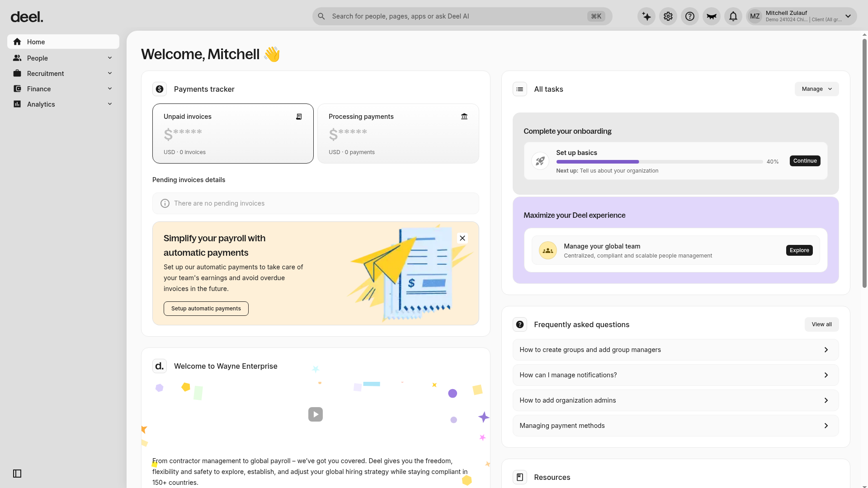The height and width of the screenshot is (488, 868).
Task: Click the no pending invoices info icon
Action: point(165,203)
